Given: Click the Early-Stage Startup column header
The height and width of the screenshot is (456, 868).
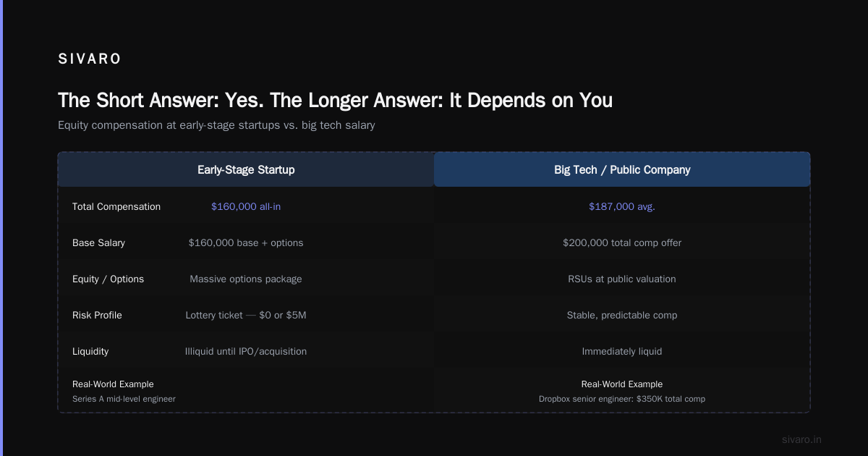Looking at the screenshot, I should click(246, 169).
